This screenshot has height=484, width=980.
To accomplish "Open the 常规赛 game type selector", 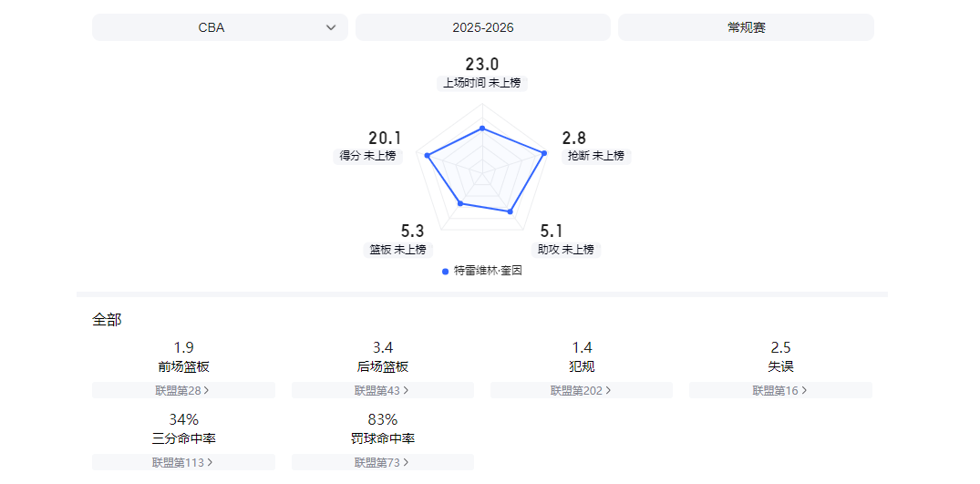I will (x=746, y=27).
